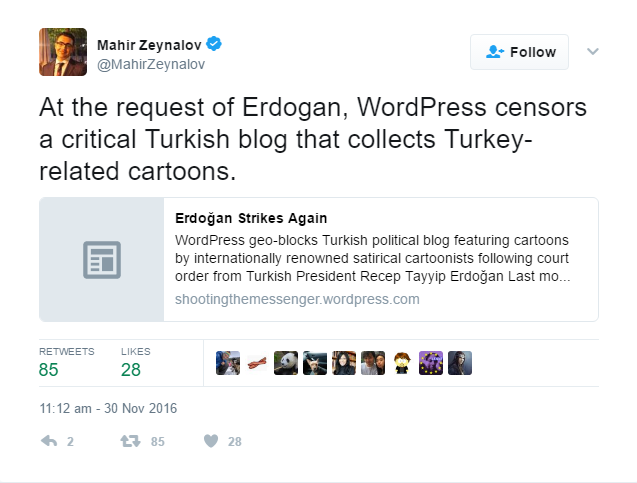Open the tweet options chevron menu
Image resolution: width=637 pixels, height=483 pixels.
coord(592,51)
